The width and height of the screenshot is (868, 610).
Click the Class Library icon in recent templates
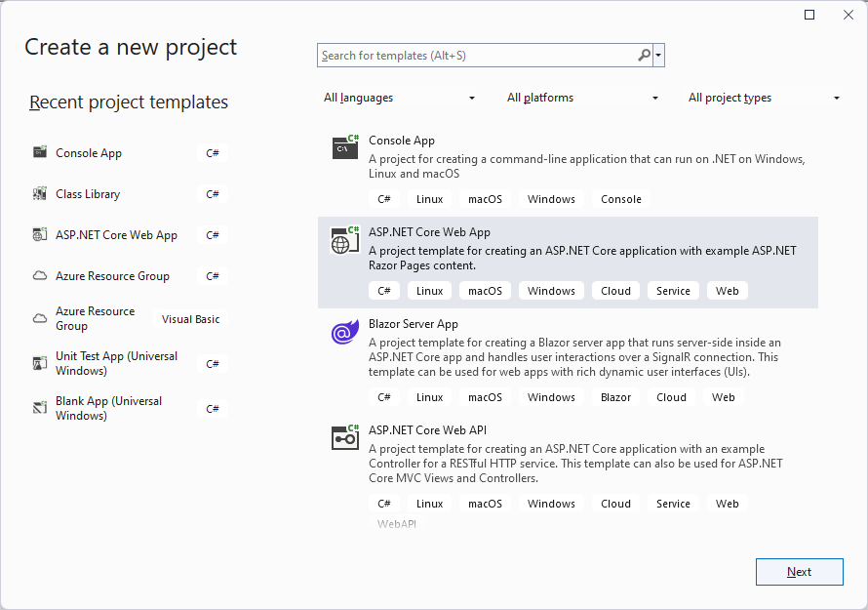tap(40, 193)
